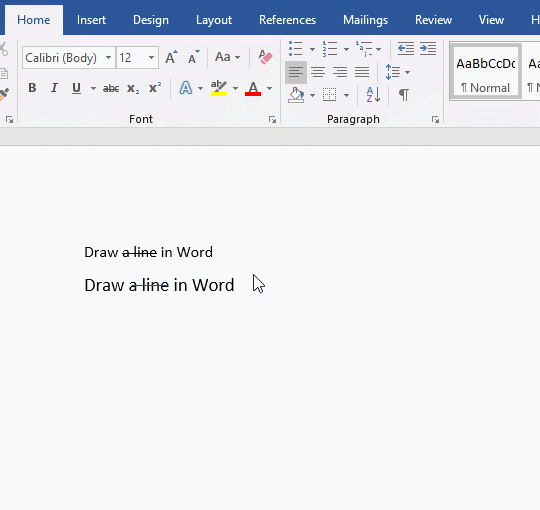Click first line 'Draw a line in Word'
Viewport: 540px width, 510px height.
[x=148, y=252]
